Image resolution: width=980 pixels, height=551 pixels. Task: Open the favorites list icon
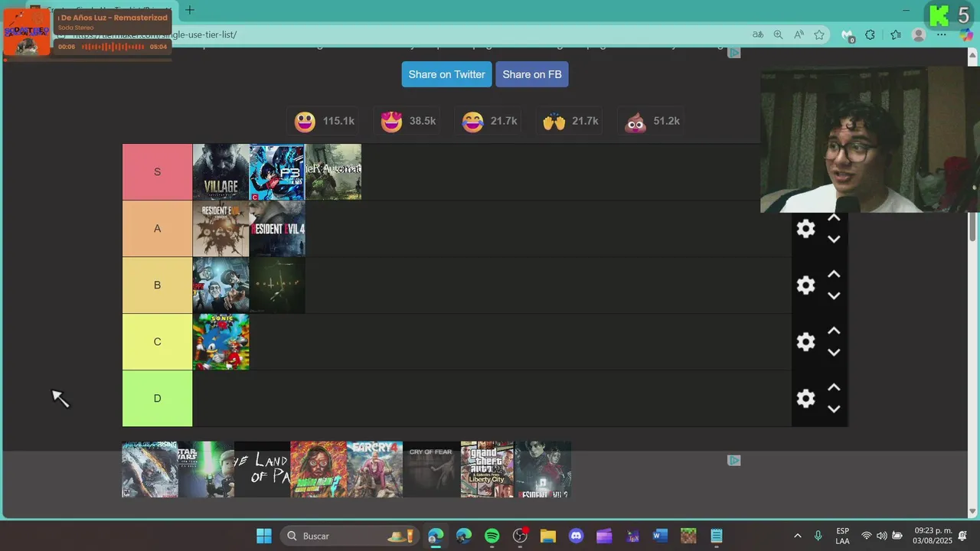pyautogui.click(x=896, y=34)
